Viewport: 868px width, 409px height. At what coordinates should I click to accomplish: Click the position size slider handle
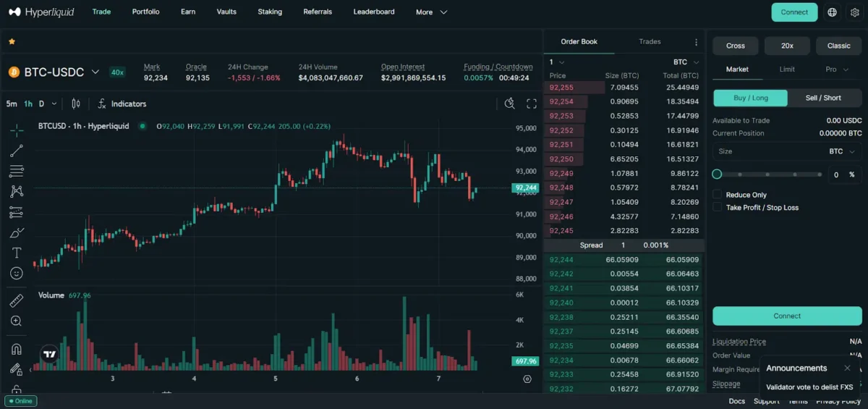coord(717,174)
